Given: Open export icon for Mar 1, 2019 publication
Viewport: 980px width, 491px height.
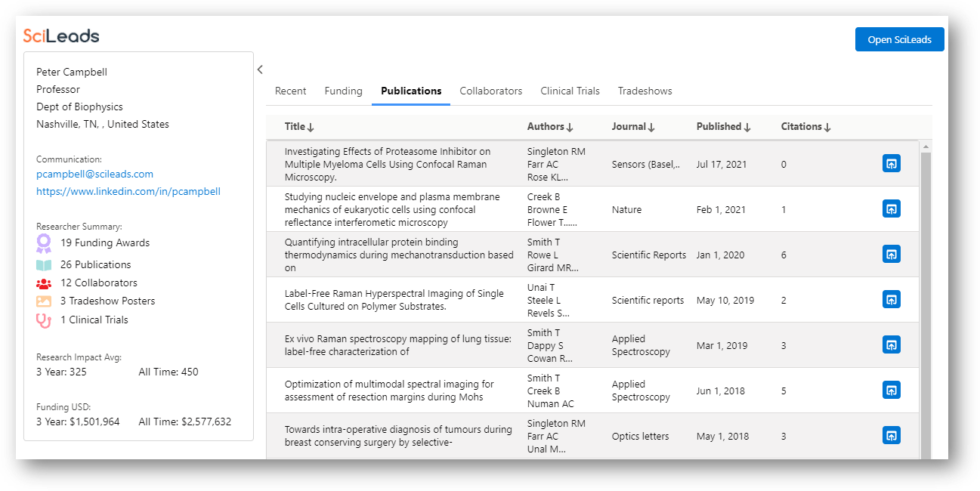Looking at the screenshot, I should coord(891,344).
